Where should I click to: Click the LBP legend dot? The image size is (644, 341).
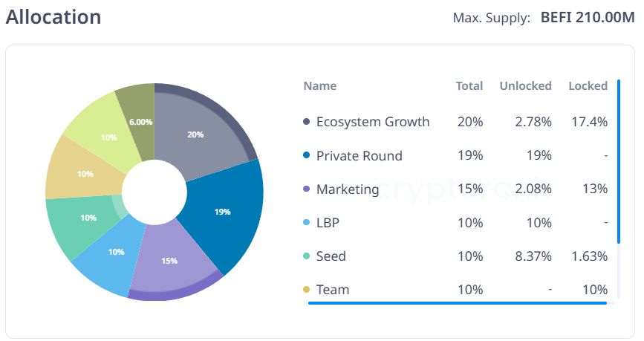[307, 223]
